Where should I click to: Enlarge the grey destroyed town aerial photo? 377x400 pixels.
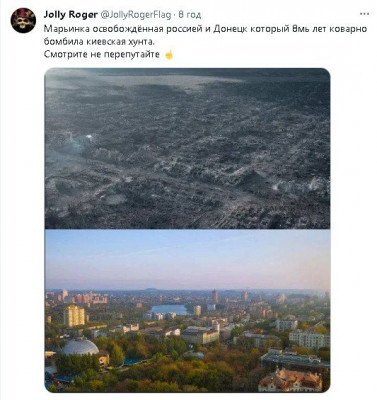coord(187,148)
